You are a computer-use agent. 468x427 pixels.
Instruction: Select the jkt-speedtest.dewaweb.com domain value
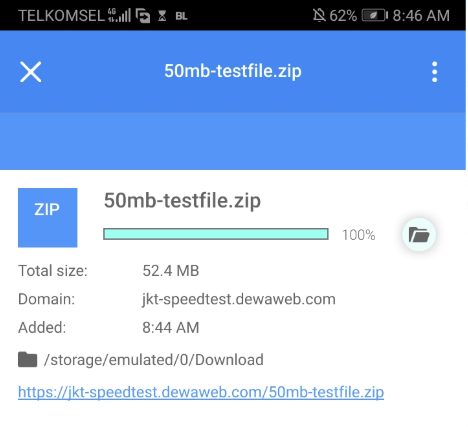[239, 299]
